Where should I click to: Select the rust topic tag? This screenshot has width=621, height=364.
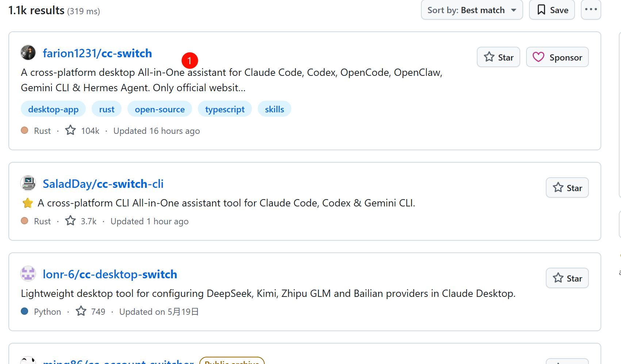[107, 109]
